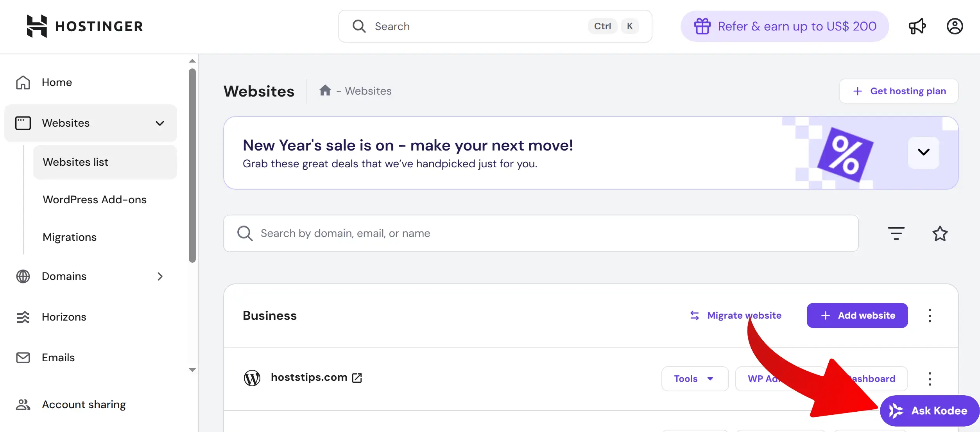Open external link icon beside hoststips.com
The image size is (980, 432).
point(357,378)
